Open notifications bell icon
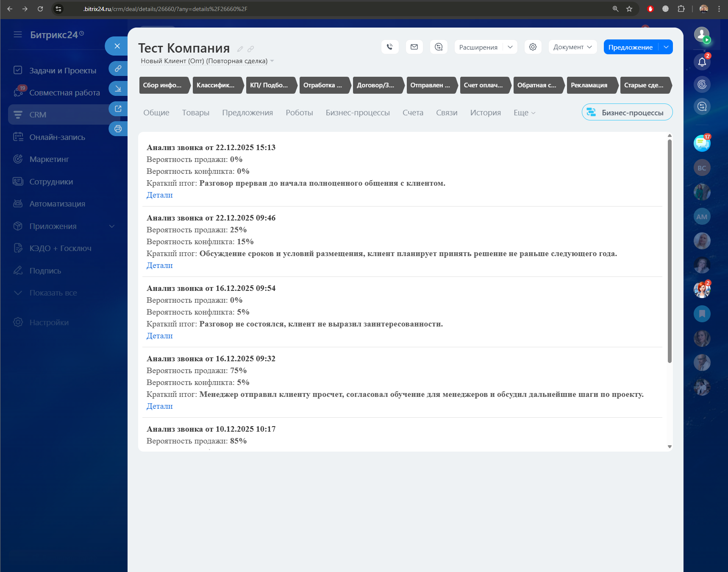The width and height of the screenshot is (728, 572). point(702,62)
